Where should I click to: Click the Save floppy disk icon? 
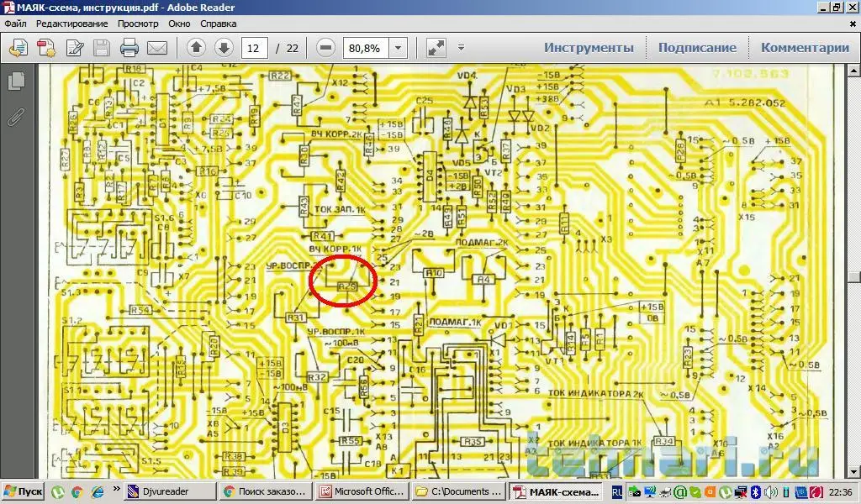click(102, 48)
